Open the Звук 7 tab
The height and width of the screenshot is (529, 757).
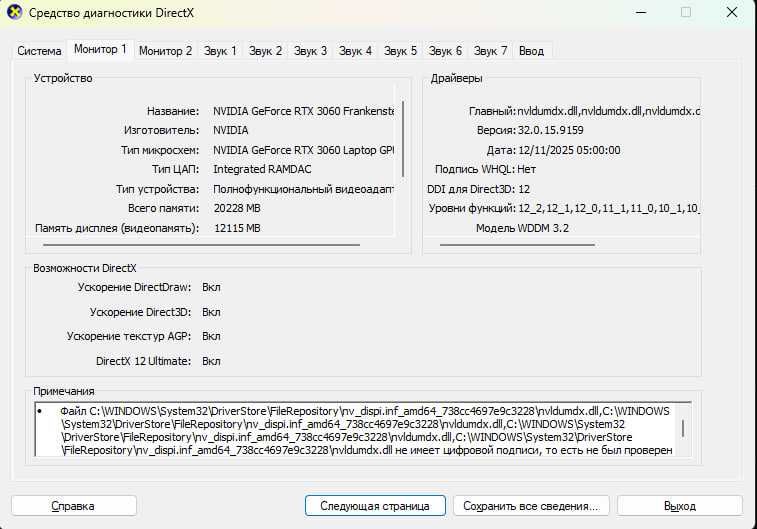[490, 51]
